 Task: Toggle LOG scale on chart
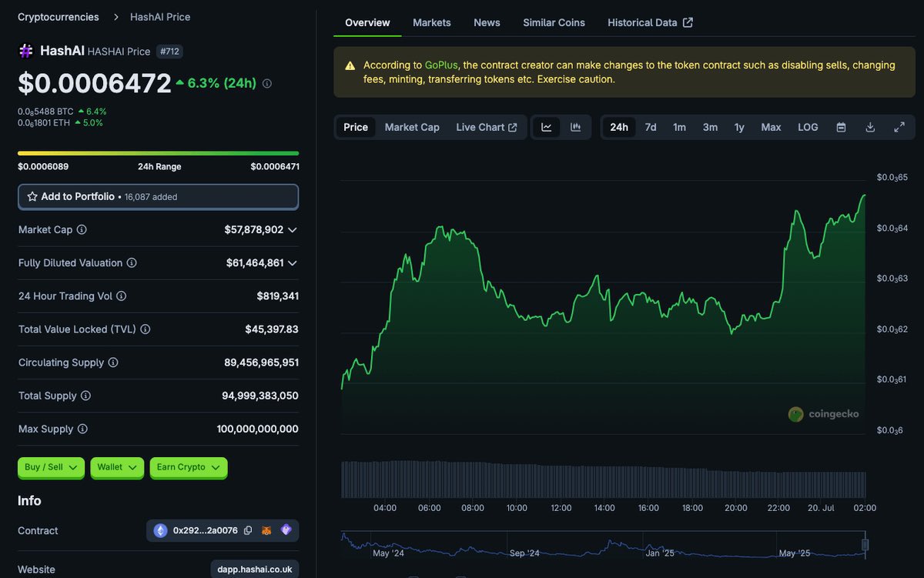808,127
